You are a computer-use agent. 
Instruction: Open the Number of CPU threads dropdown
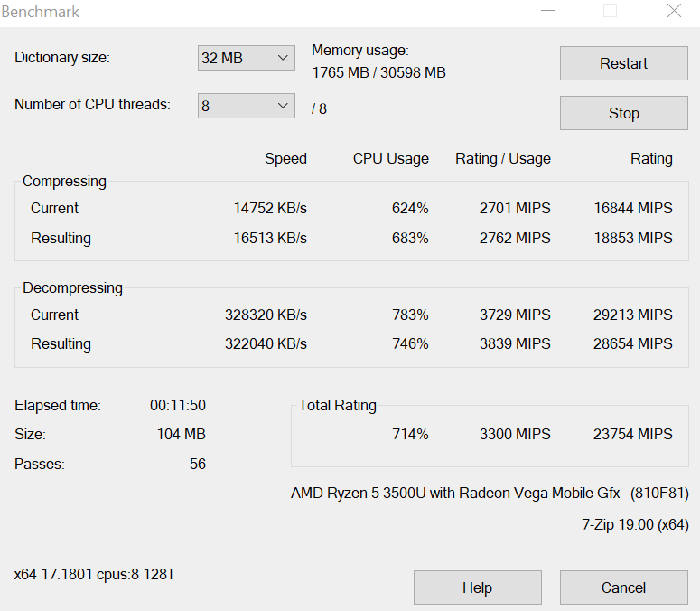coord(246,106)
